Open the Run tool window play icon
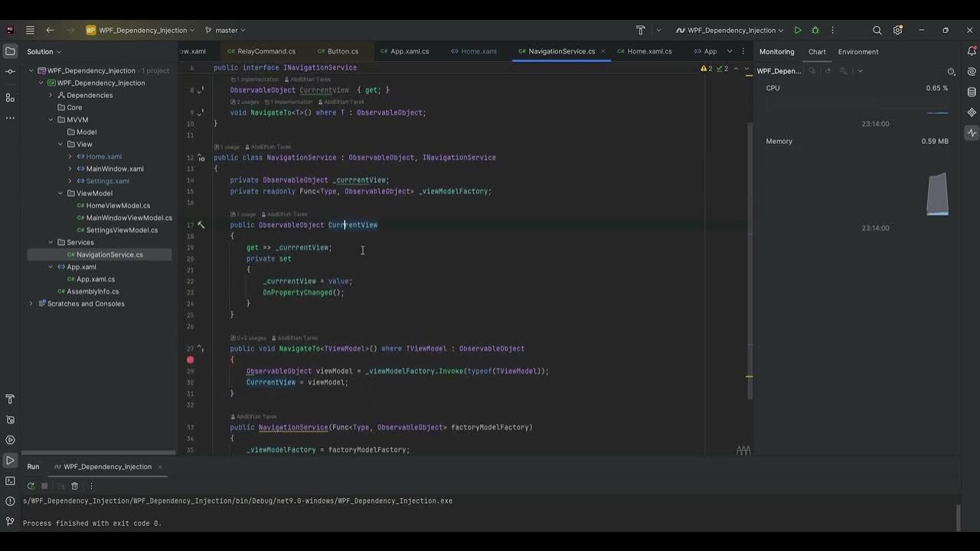Screen dimensions: 980x551 coord(10,461)
